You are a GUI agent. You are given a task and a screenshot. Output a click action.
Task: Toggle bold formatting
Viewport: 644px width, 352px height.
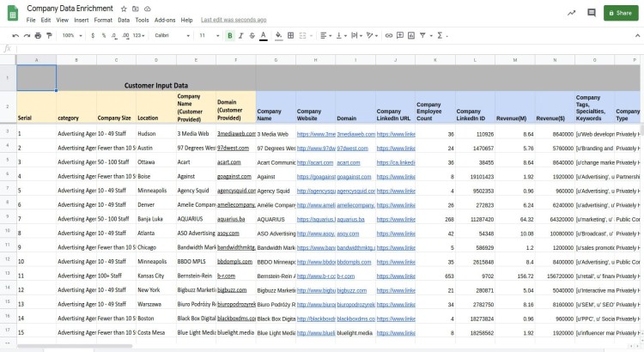230,36
